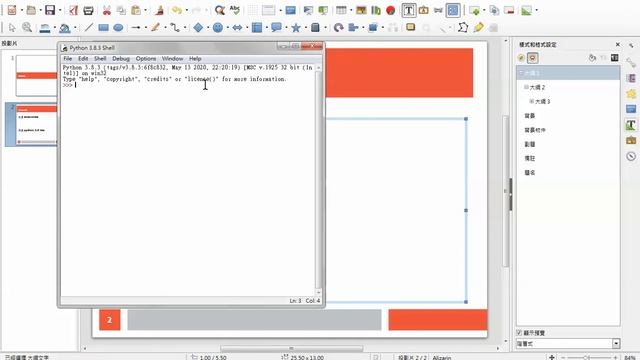Click the Insert Text Box T icon
640x360 pixels.
pyautogui.click(x=409, y=10)
